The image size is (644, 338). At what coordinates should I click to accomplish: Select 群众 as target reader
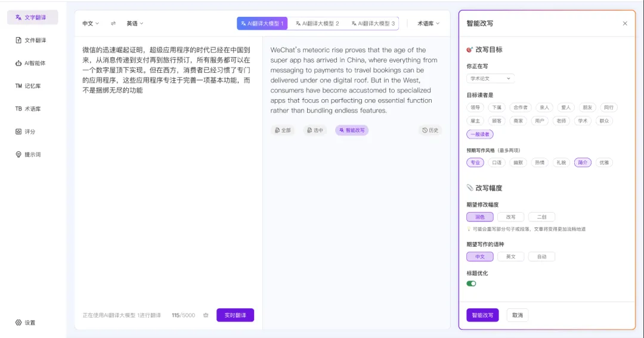tap(604, 121)
